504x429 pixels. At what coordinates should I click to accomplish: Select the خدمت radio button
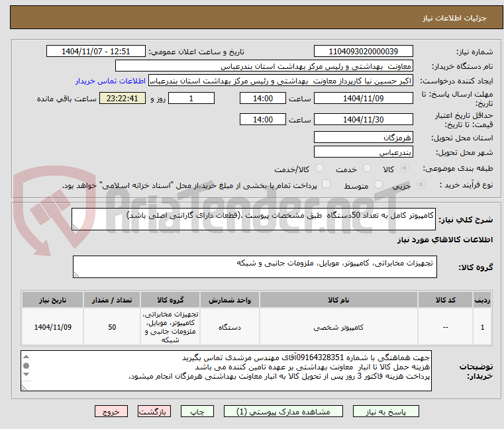[x=367, y=168]
